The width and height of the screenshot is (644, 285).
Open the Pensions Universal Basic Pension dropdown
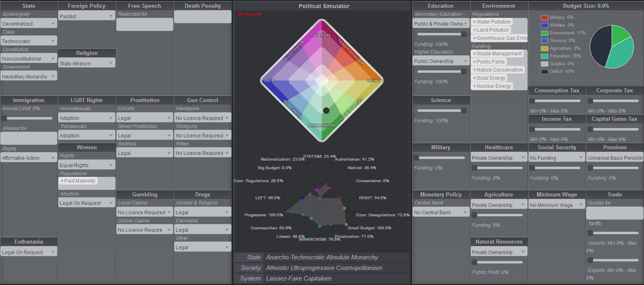[615, 158]
